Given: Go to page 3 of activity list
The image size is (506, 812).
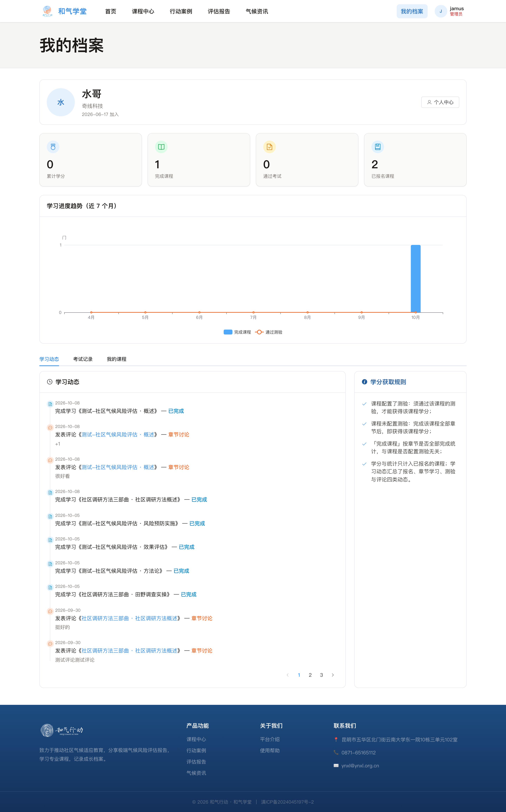Looking at the screenshot, I should (321, 675).
